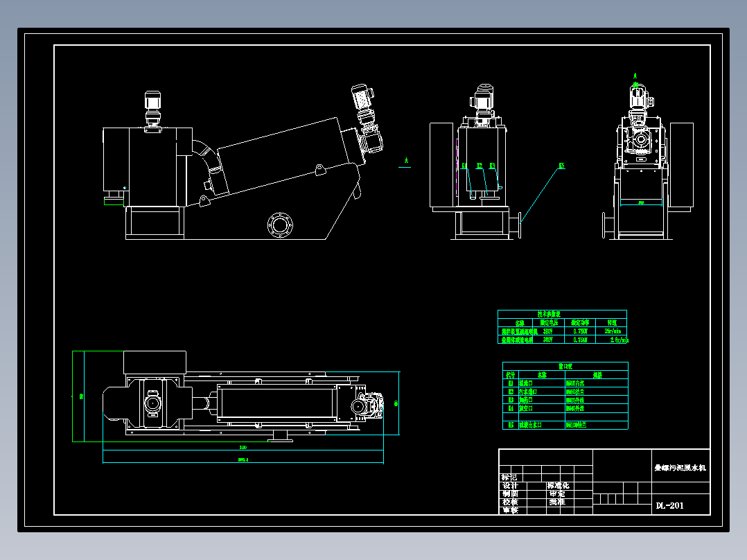Screen dimensions: 747x560
Task: Select the overall length dimension below the plan view
Action: (243, 460)
